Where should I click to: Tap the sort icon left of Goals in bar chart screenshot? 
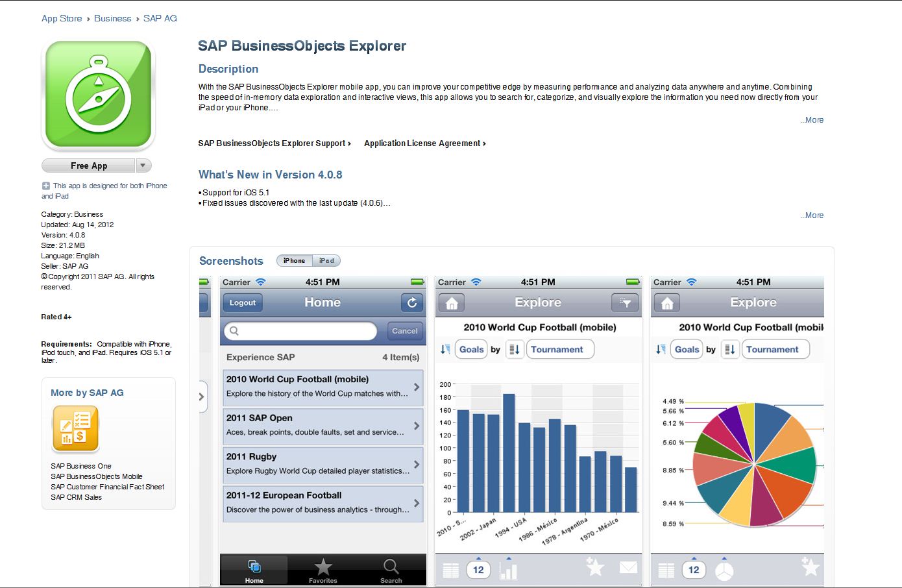(445, 349)
